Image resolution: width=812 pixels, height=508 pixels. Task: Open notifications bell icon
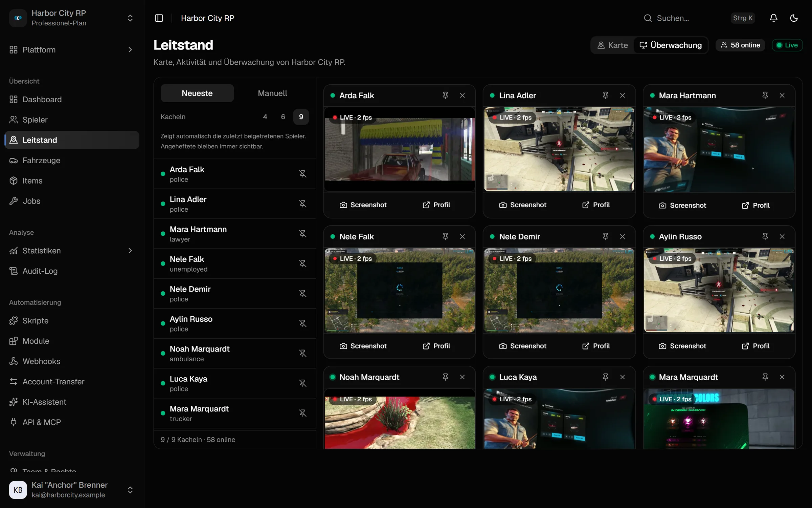[773, 18]
